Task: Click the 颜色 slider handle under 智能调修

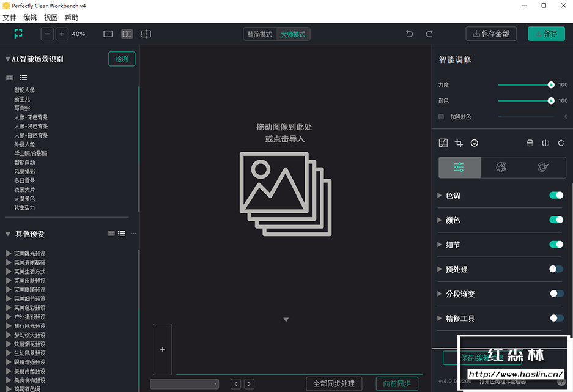Action: coord(551,101)
